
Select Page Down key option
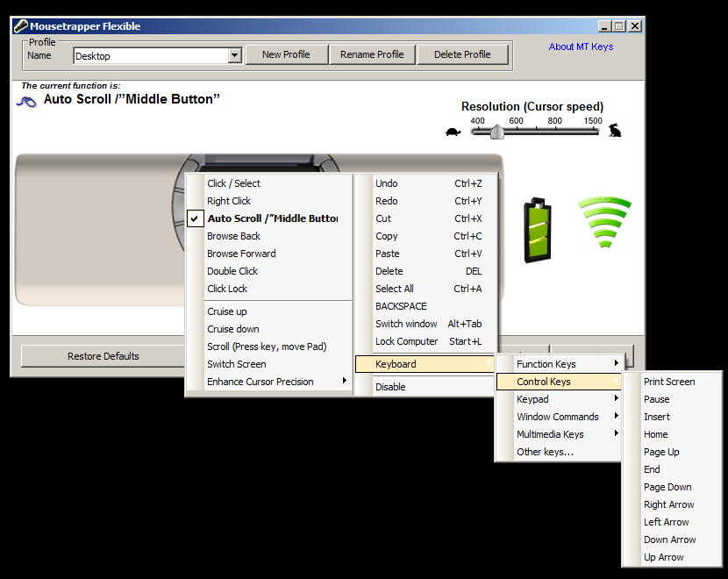pos(672,487)
